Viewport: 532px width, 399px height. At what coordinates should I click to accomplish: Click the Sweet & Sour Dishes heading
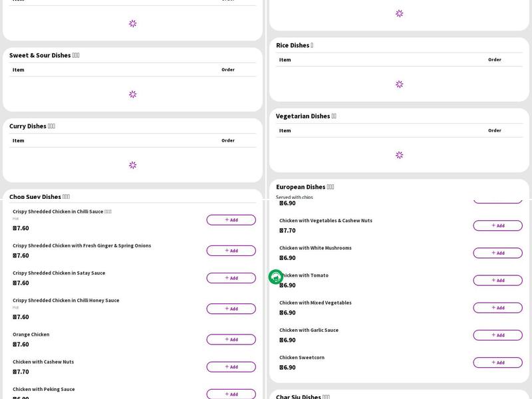pyautogui.click(x=44, y=55)
